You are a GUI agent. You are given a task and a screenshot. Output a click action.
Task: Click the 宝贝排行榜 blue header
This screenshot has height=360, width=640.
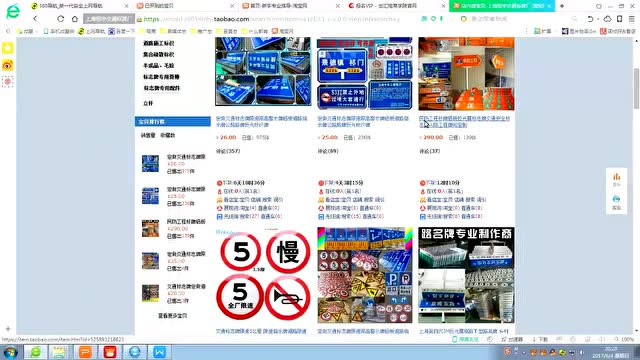(x=173, y=122)
